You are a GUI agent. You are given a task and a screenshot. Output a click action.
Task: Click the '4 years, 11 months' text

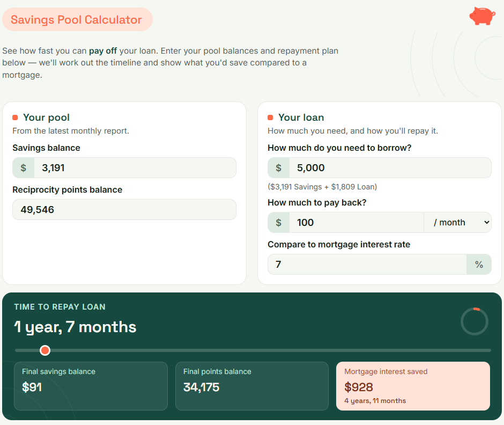pyautogui.click(x=375, y=401)
